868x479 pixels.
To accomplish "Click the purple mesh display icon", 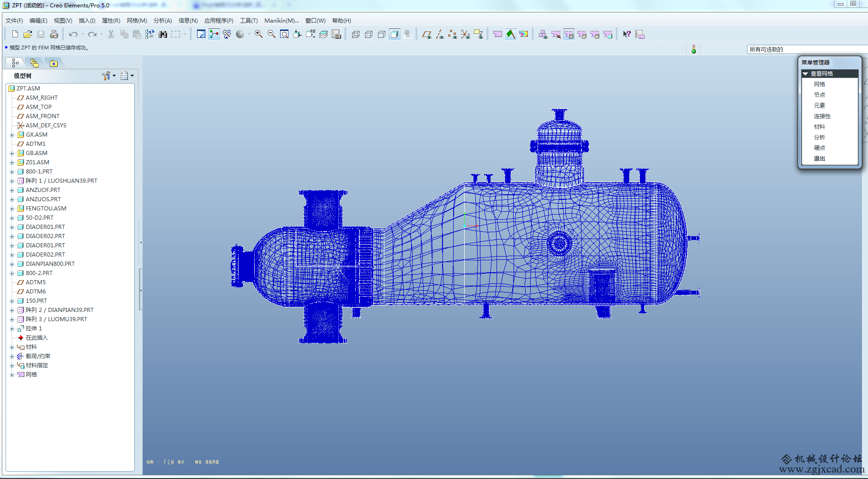I will coord(497,34).
